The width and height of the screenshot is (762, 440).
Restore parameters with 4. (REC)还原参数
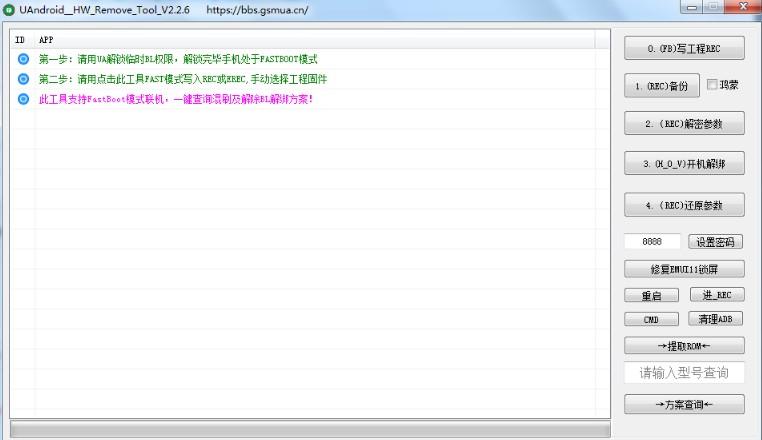click(684, 204)
